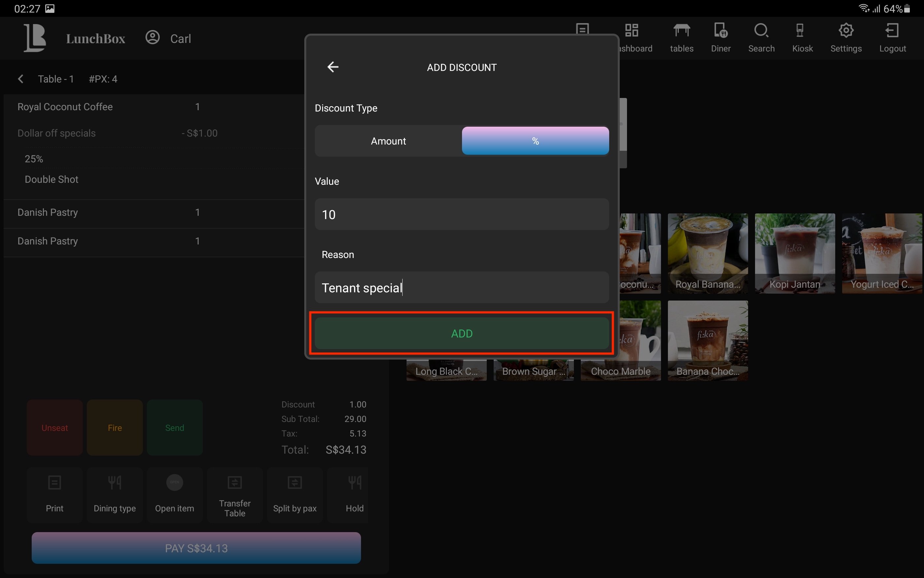Select the Kopi Jantan menu item
924x578 pixels.
point(794,253)
